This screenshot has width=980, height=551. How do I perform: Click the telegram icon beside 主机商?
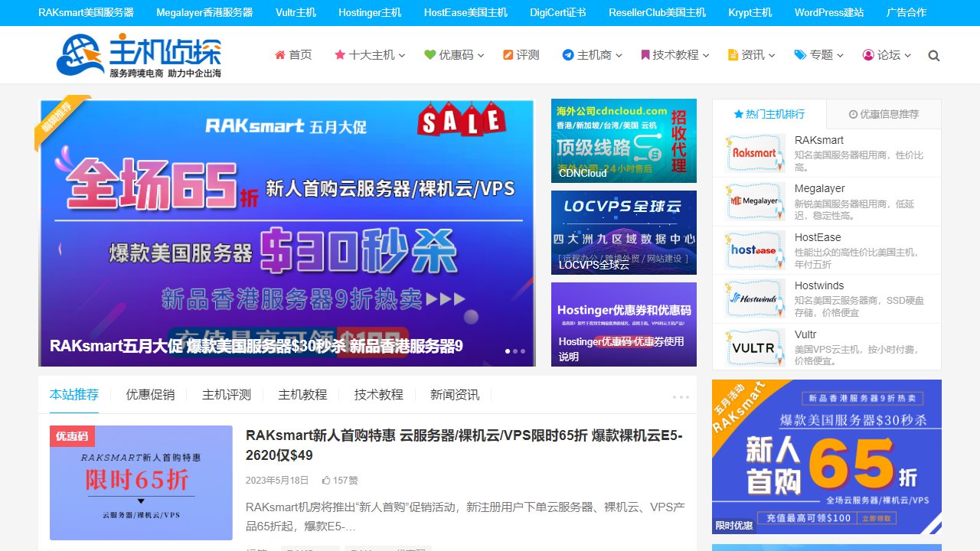(568, 55)
